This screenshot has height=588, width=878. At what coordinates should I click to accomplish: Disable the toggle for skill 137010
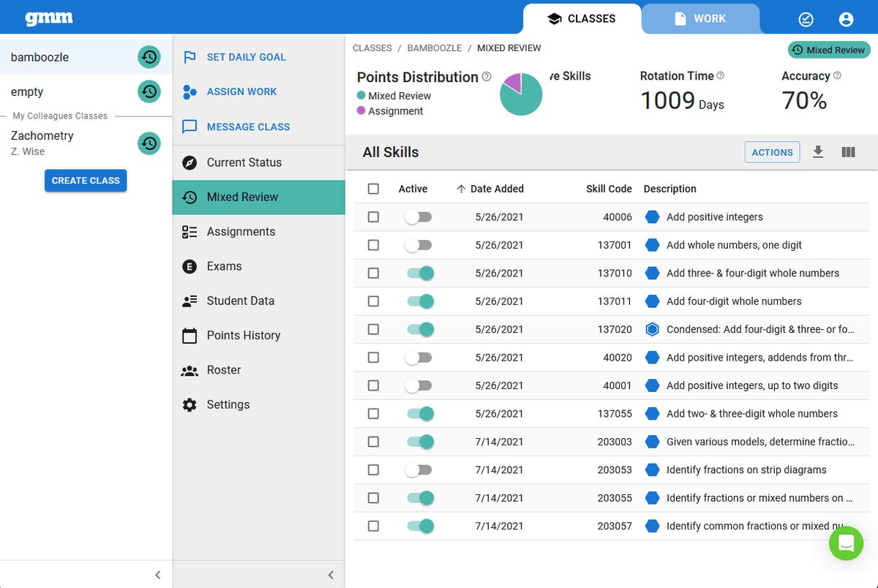pyautogui.click(x=419, y=273)
